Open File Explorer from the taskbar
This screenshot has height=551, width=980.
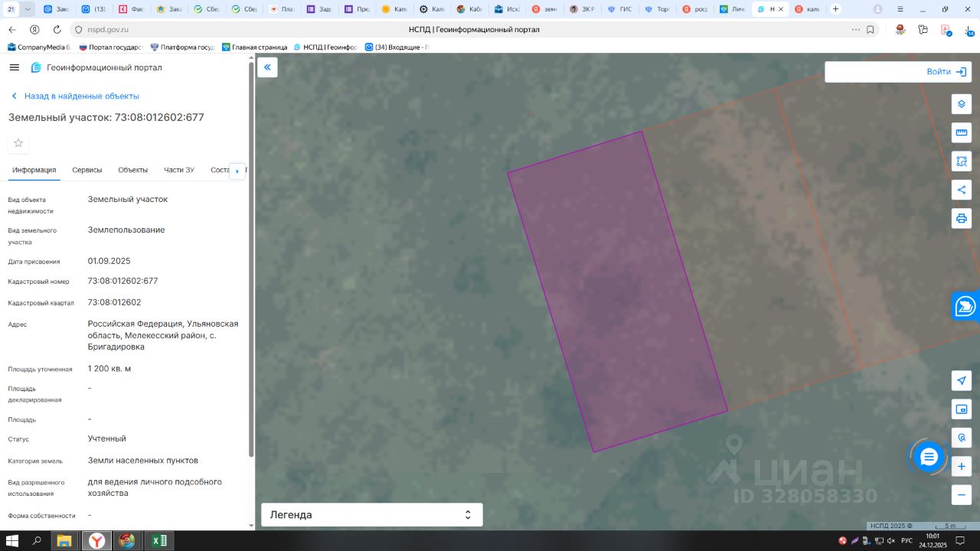pyautogui.click(x=64, y=541)
